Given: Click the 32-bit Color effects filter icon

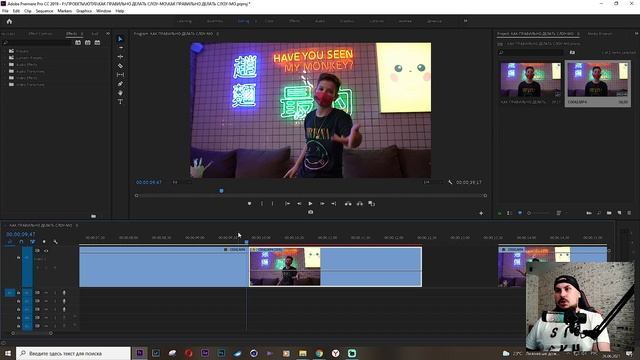Looking at the screenshot, I should coord(88,42).
